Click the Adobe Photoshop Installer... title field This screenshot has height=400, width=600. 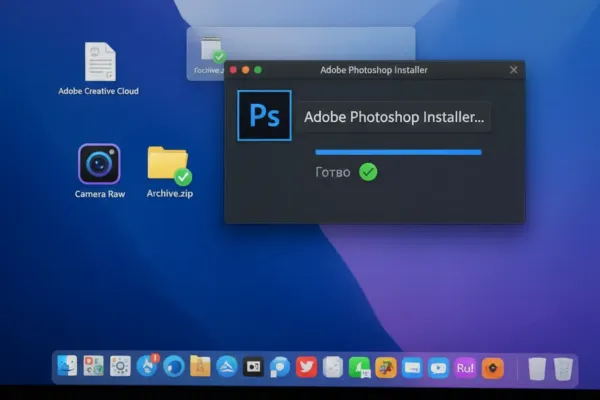click(x=394, y=117)
